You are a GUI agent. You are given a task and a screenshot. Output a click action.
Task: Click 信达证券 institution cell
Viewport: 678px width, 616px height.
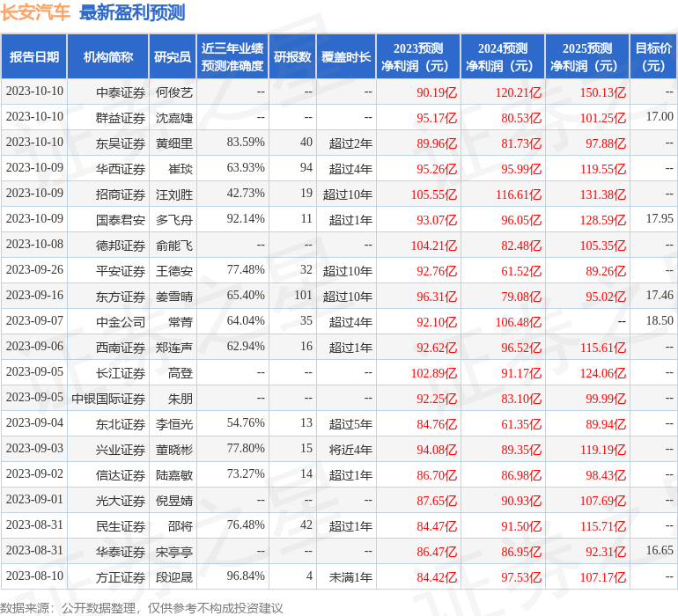(x=121, y=475)
